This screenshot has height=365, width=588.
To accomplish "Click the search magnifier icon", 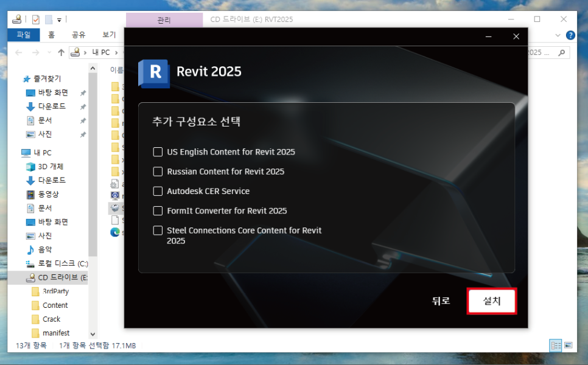I will [561, 53].
